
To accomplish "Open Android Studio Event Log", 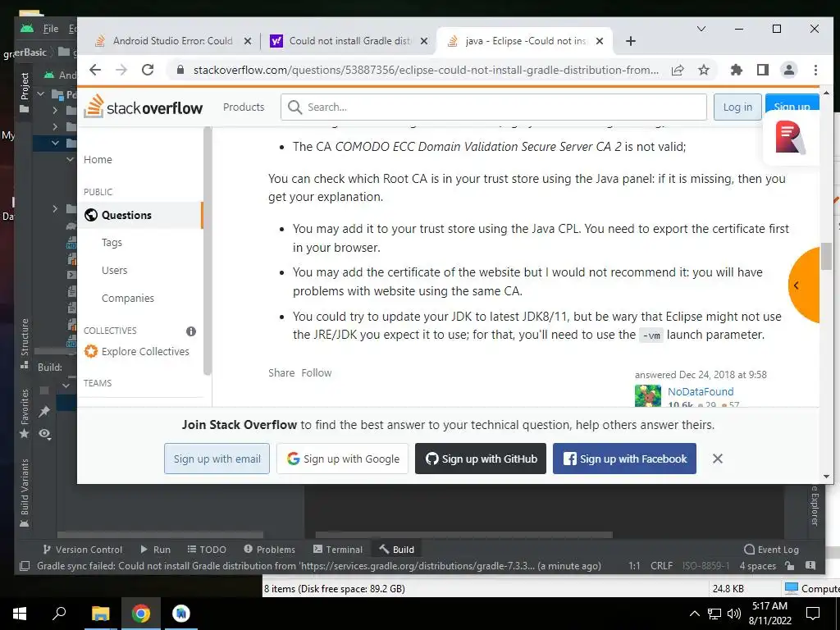I will coord(771,549).
